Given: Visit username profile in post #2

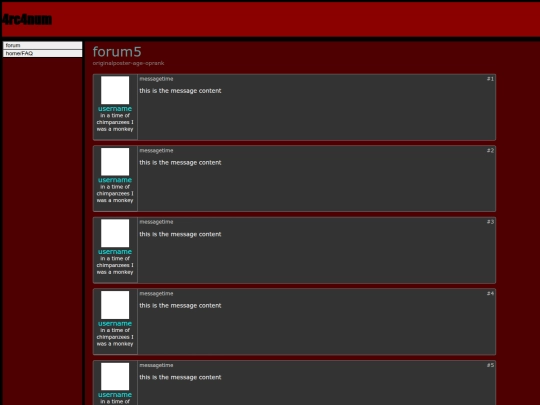Looking at the screenshot, I should click(115, 180).
